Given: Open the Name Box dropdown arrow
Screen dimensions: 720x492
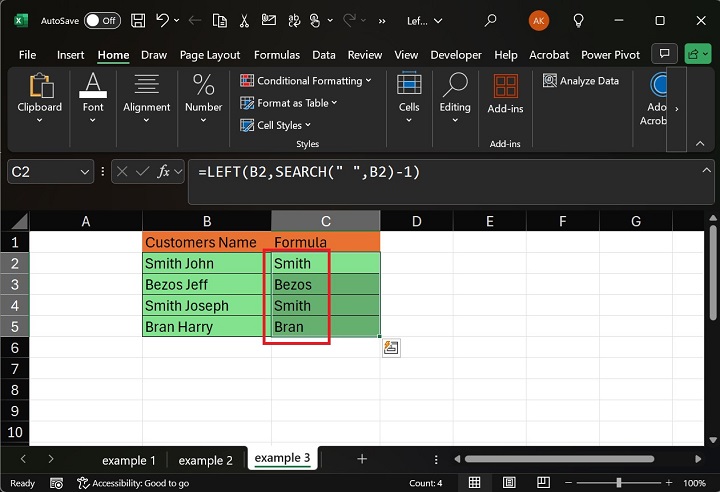Looking at the screenshot, I should point(86,172).
